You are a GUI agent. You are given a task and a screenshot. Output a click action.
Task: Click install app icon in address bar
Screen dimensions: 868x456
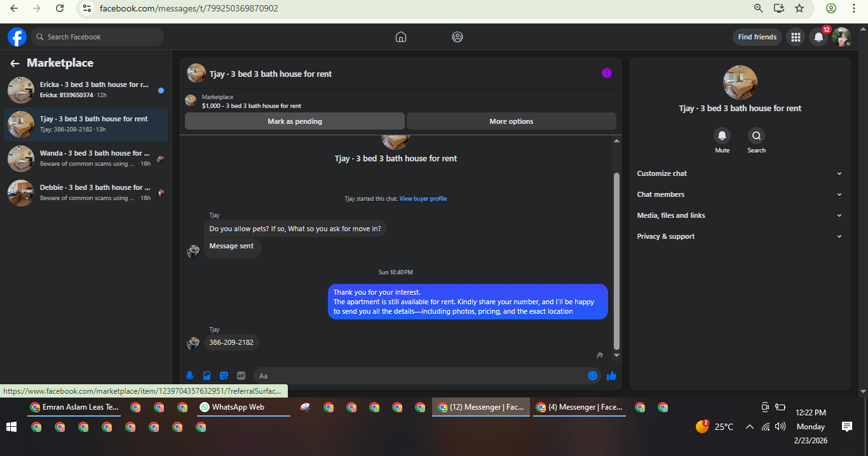coord(778,8)
